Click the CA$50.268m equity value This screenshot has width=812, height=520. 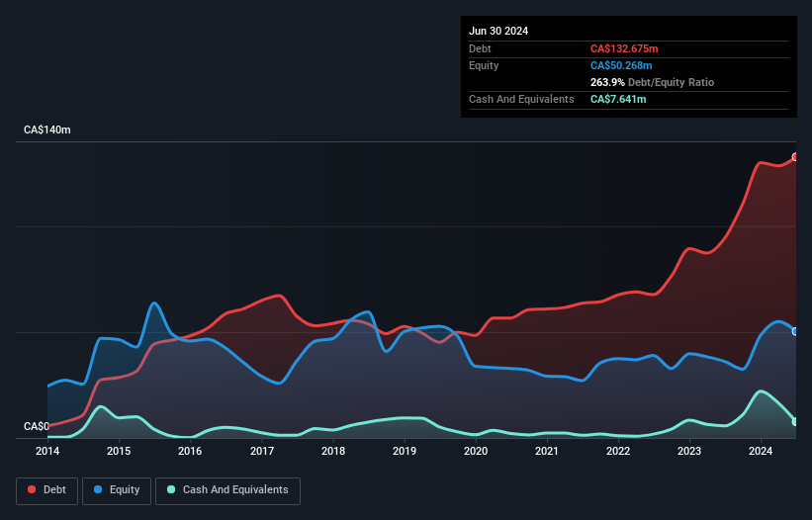(621, 65)
